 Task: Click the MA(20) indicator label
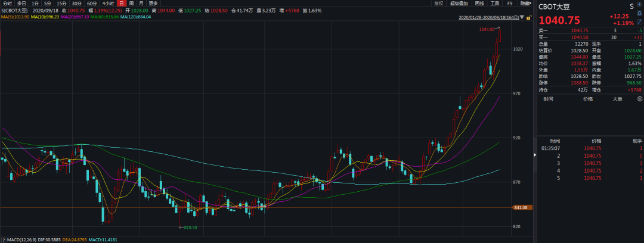(x=73, y=17)
